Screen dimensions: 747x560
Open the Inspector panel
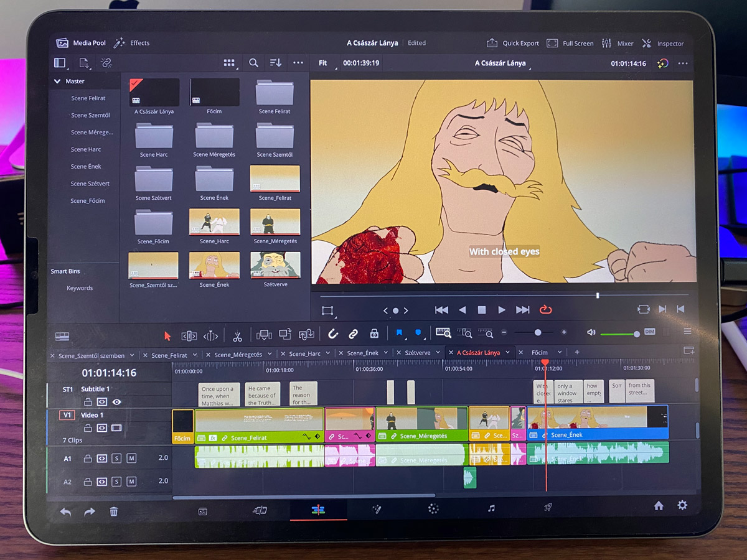pyautogui.click(x=663, y=44)
